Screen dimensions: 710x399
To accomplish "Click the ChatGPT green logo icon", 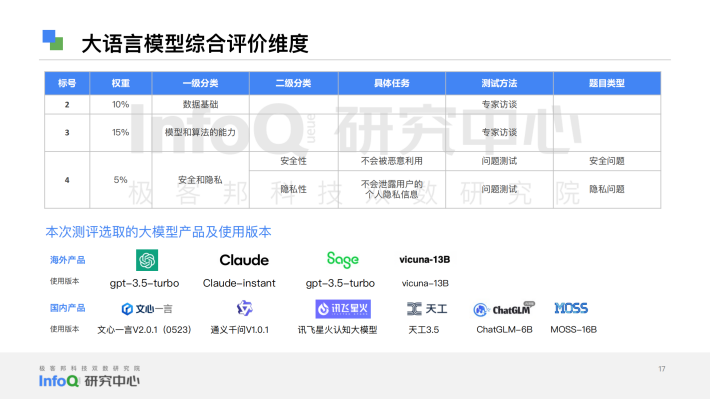I will (x=147, y=260).
